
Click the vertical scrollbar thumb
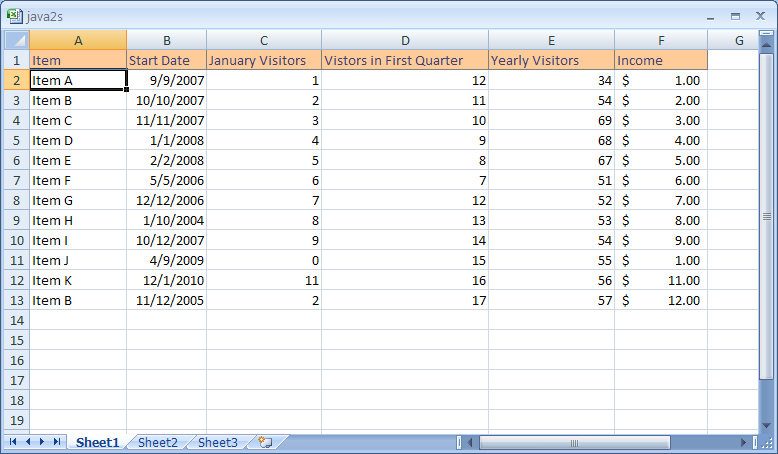point(767,216)
